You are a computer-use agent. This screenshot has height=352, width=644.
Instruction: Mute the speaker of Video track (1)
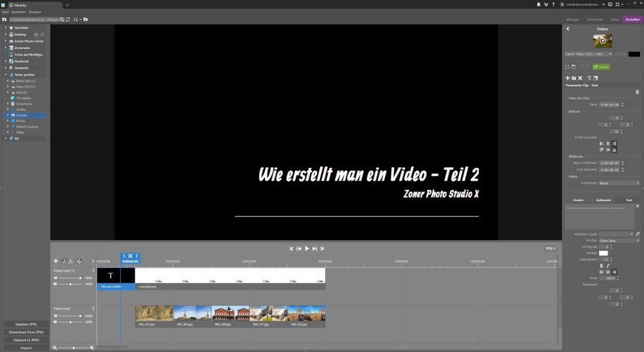pyautogui.click(x=55, y=284)
